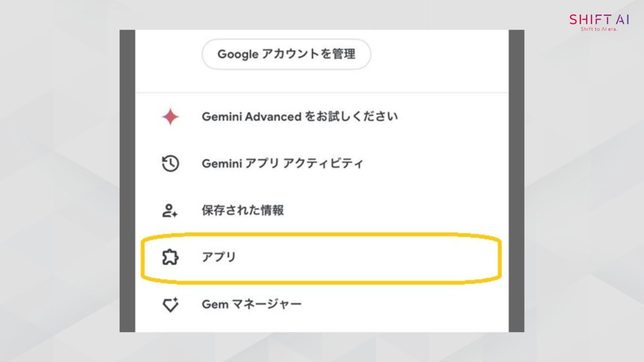Select the Gem マネージャー entry
Viewport: 644px width, 362px height.
click(251, 304)
